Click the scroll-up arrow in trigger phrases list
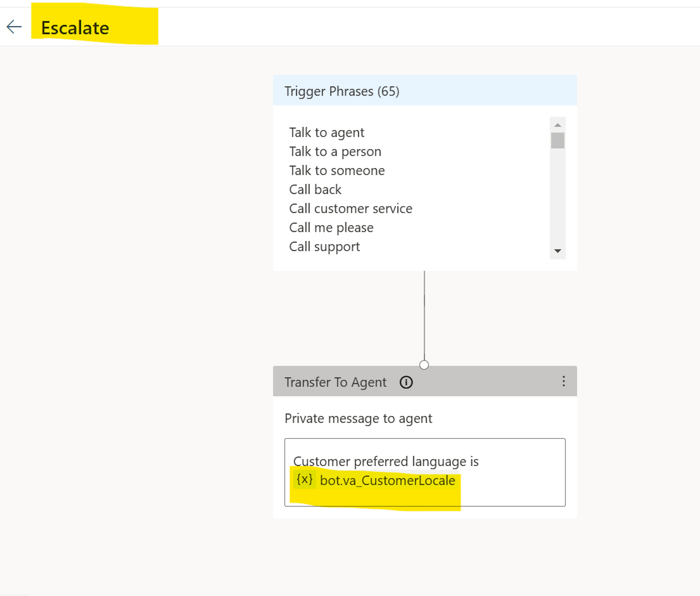Image resolution: width=700 pixels, height=596 pixels. click(557, 125)
